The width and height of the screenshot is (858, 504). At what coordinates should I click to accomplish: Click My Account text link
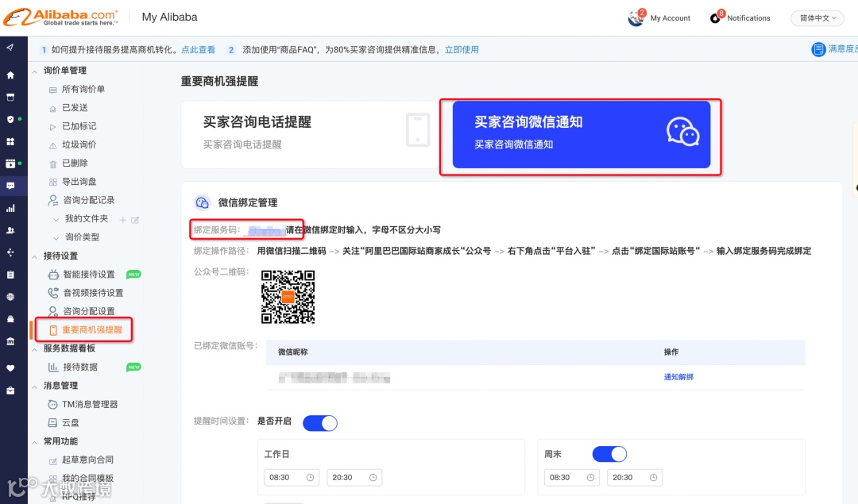pos(671,18)
